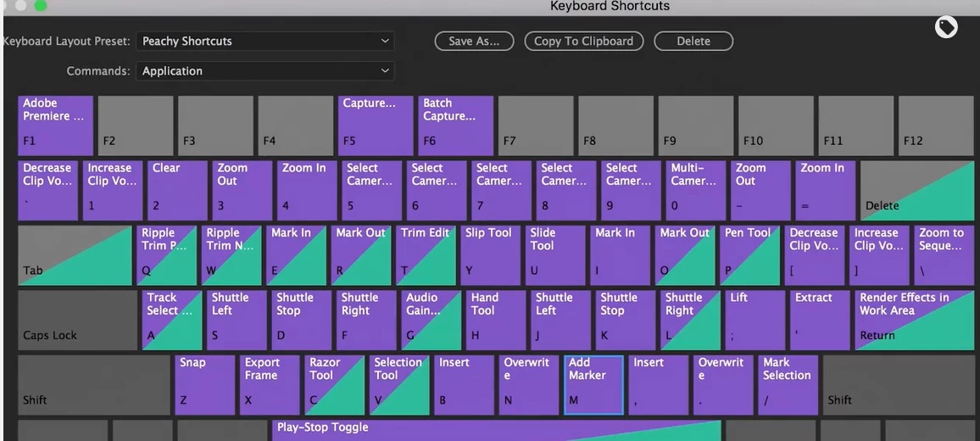This screenshot has width=980, height=441.
Task: Select the minus key Zoom Out
Action: (x=760, y=191)
